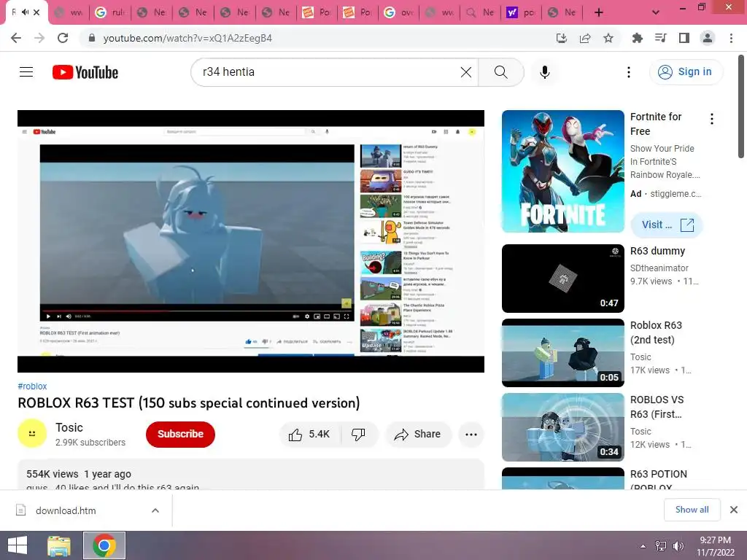747x560 pixels.
Task: Play the Roblox R63 (2nd test) thumbnail
Action: [x=562, y=353]
